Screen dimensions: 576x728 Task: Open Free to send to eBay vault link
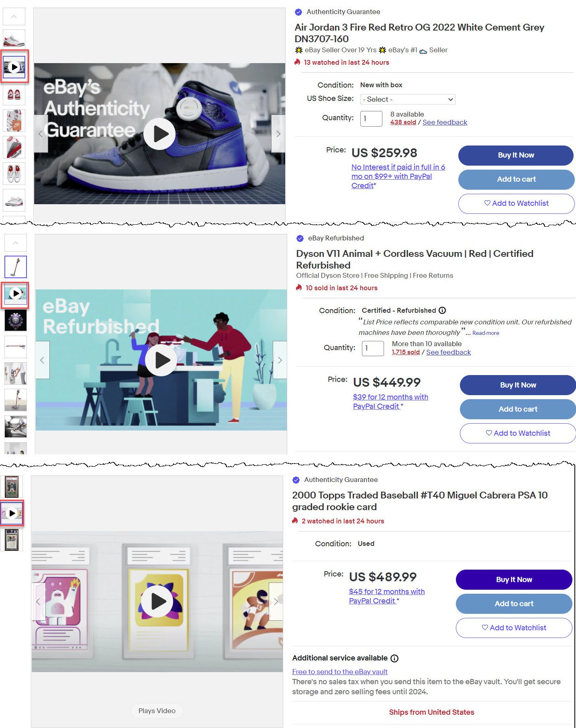[x=340, y=672]
